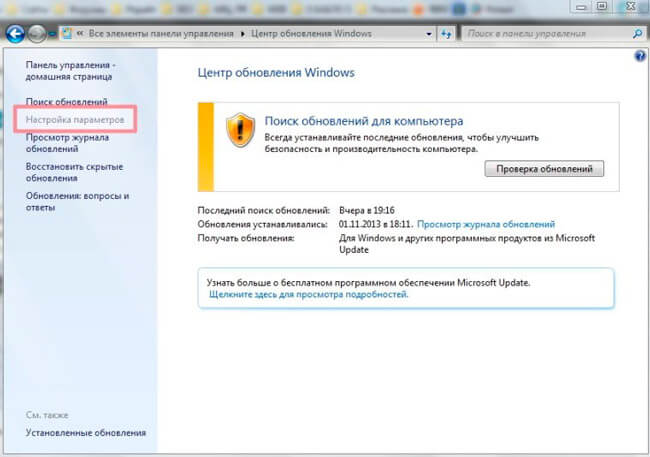Open 'Панель управления - домашняя страница' link
The width and height of the screenshot is (650, 457).
(70, 71)
